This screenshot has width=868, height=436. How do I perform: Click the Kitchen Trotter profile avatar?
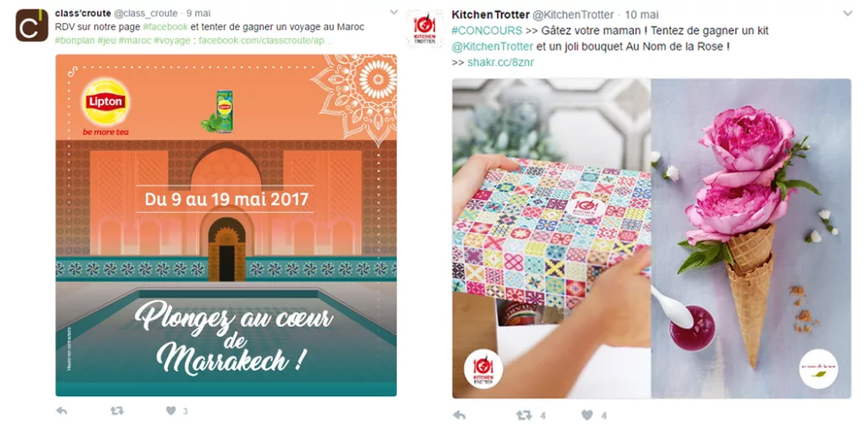(425, 28)
